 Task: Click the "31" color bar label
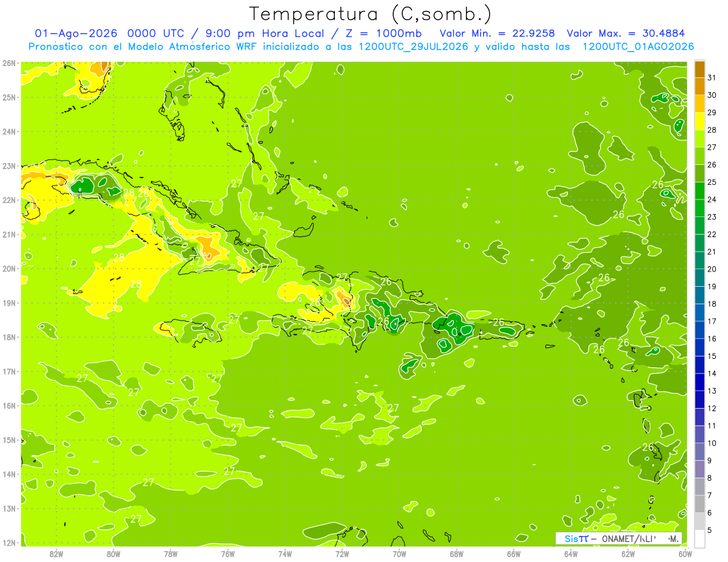coord(712,78)
